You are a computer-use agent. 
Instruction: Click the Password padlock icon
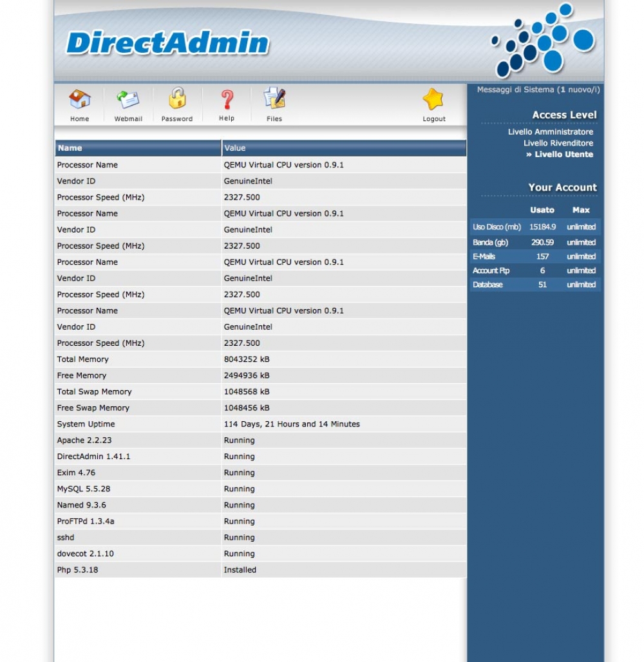[177, 98]
